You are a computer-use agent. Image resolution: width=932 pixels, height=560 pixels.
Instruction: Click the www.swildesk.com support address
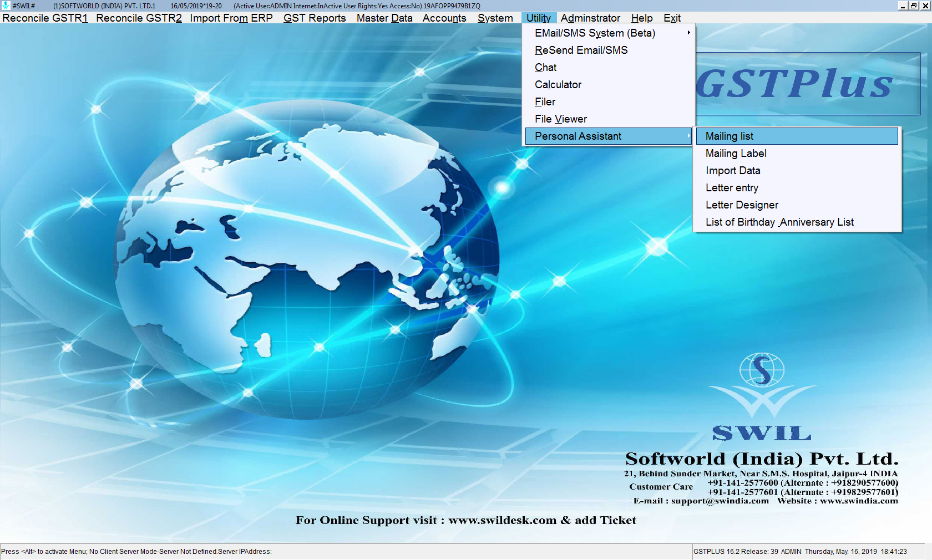pyautogui.click(x=502, y=521)
